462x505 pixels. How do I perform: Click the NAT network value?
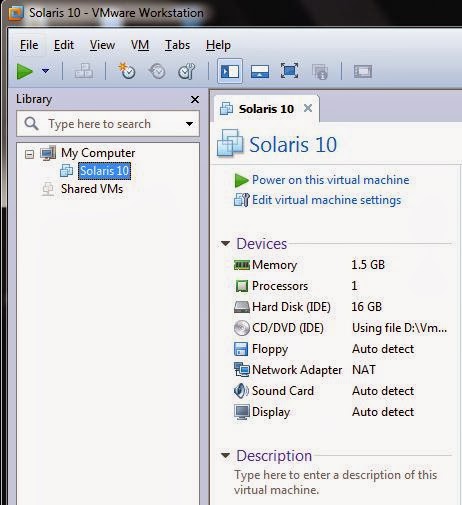364,370
